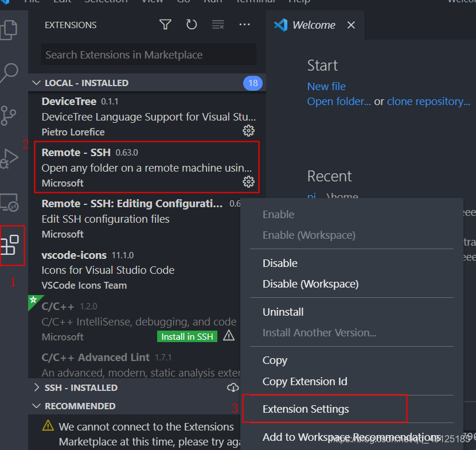Screen dimensions: 476x450
Task: Click the warning icon on C/C++ extension
Action: pos(229,336)
